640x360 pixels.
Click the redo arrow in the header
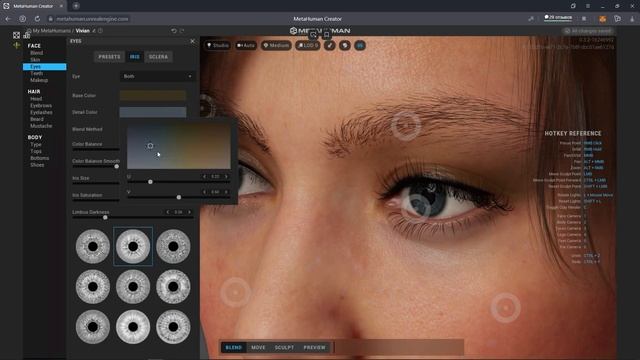(x=182, y=31)
